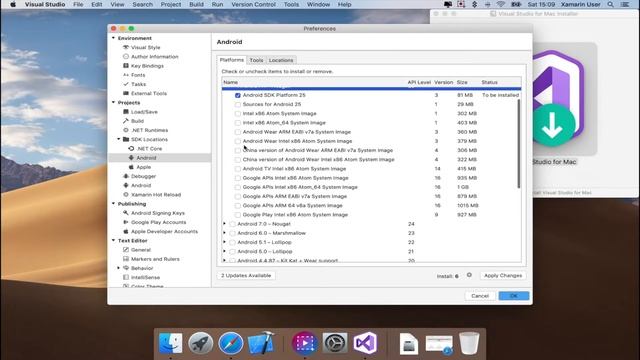Check Android 7.0 – Nougat checkbox
This screenshot has height=360, width=640.
[x=232, y=224]
